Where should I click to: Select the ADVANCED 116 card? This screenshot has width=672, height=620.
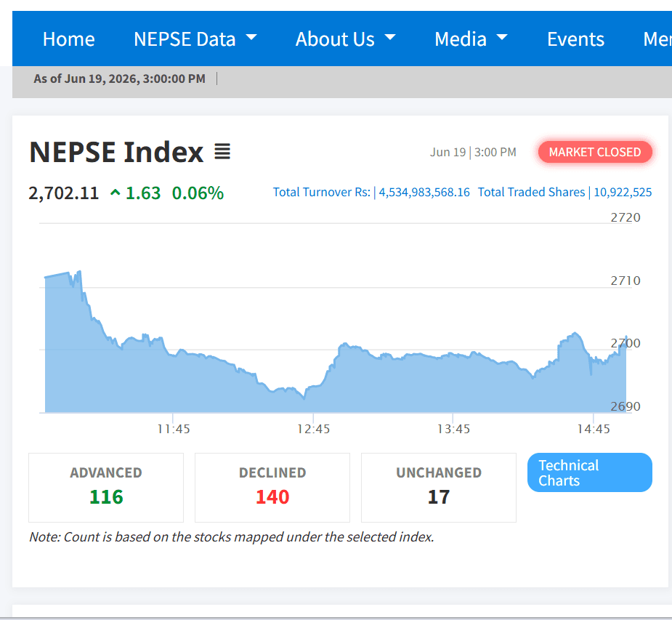click(x=106, y=488)
